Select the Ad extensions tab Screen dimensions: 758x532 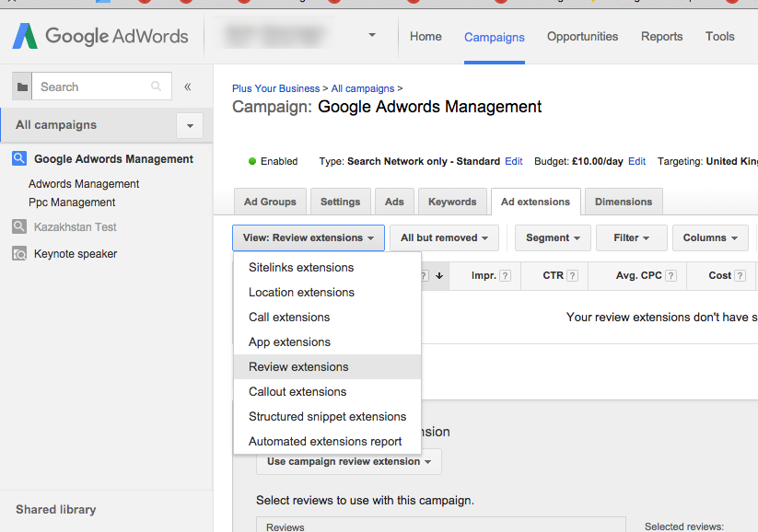pyautogui.click(x=536, y=202)
